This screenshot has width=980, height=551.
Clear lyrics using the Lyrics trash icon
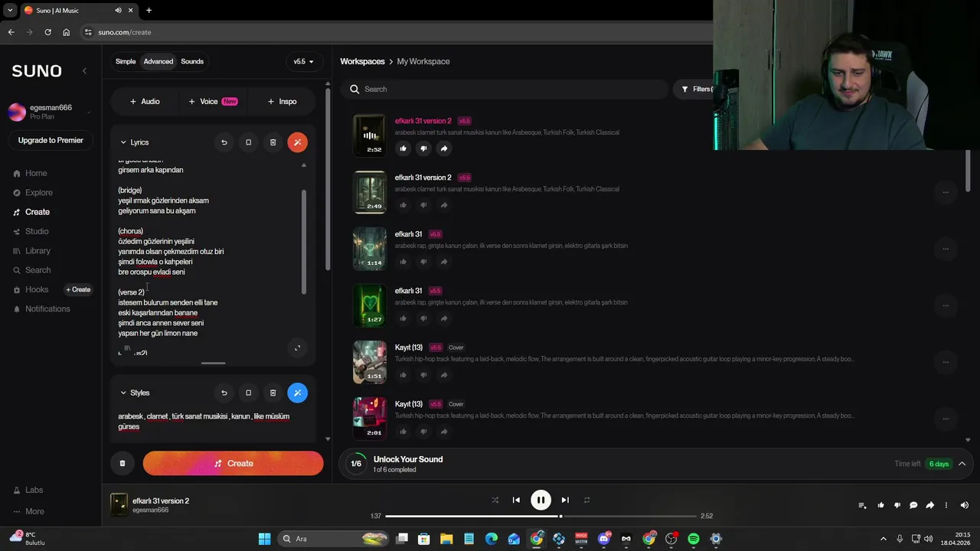[273, 142]
